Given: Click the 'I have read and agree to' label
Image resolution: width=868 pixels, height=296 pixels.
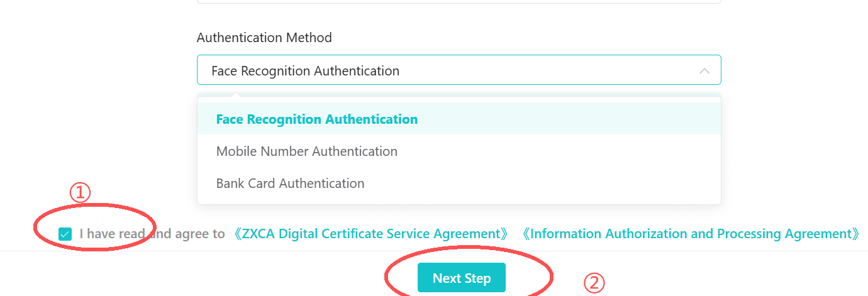Looking at the screenshot, I should tap(152, 234).
